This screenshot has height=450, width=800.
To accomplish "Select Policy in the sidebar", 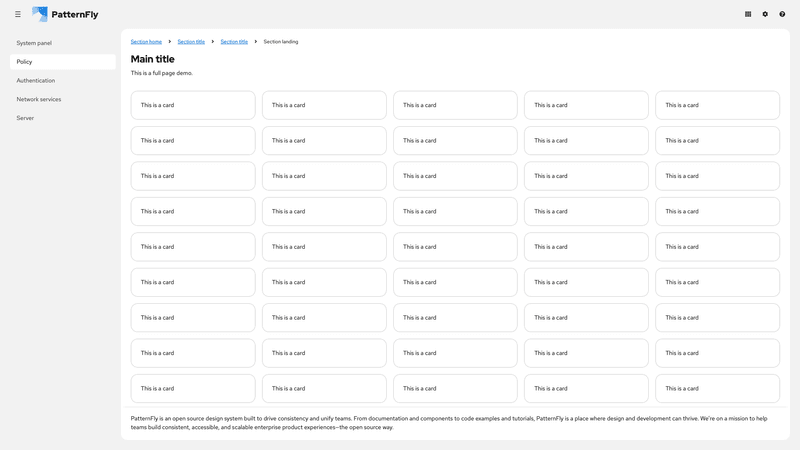I will (25, 62).
